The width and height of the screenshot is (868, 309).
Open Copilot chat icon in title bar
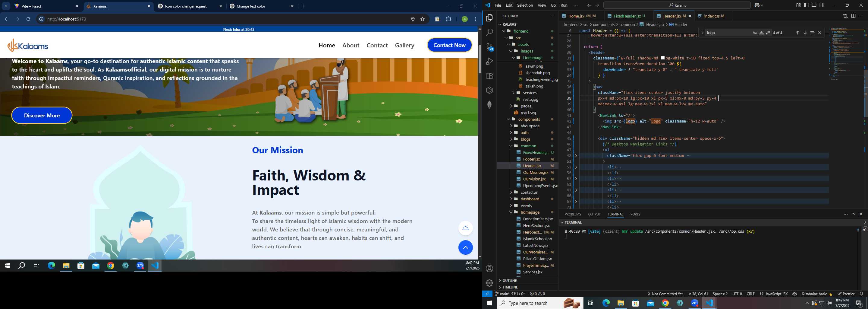click(757, 5)
